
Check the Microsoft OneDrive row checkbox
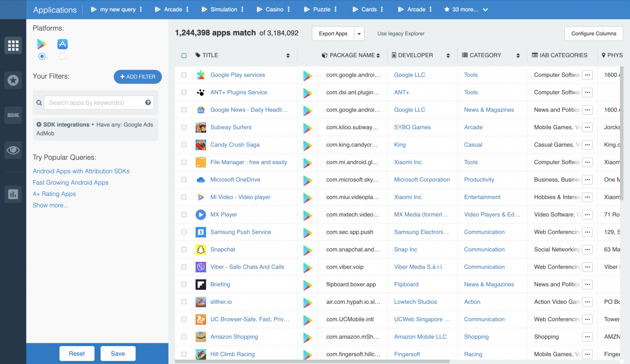pyautogui.click(x=184, y=180)
